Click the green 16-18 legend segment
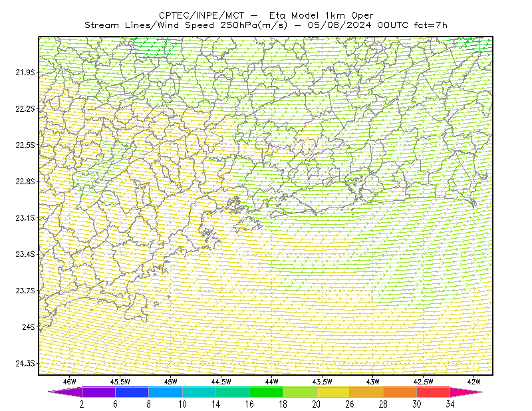The image size is (532, 411). coord(266,392)
